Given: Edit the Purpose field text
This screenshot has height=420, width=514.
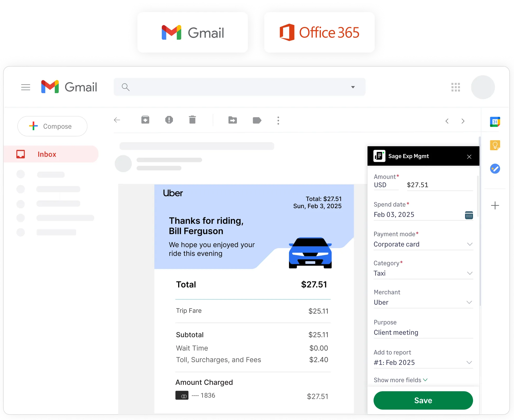Looking at the screenshot, I should [396, 332].
